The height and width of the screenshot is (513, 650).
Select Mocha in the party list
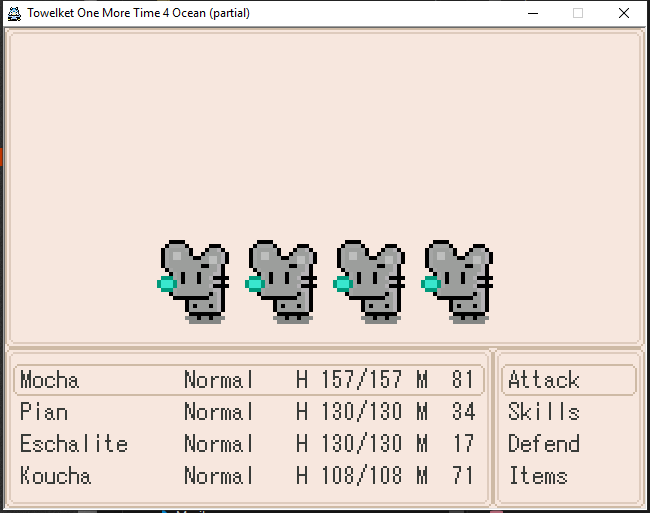click(x=249, y=380)
